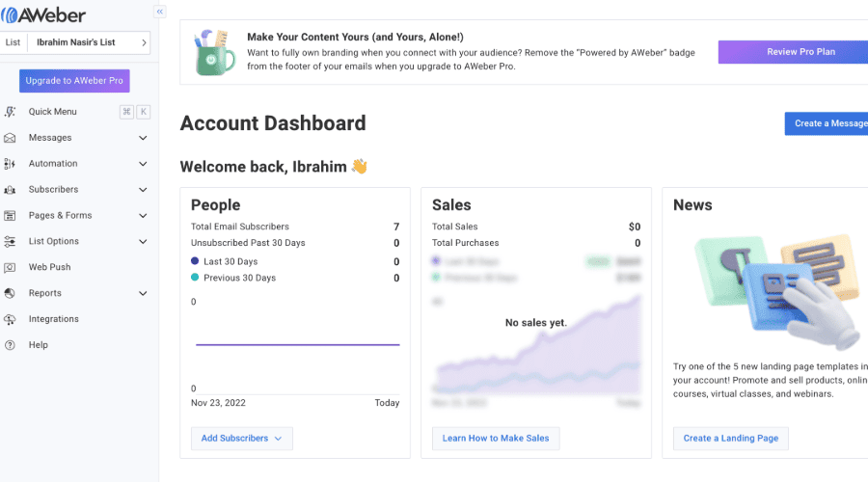
Task: Click the Review Pro Plan button
Action: coord(800,52)
